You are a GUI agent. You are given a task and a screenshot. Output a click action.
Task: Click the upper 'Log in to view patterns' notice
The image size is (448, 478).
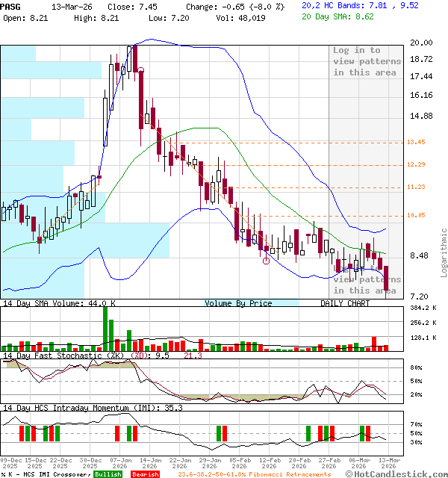[367, 61]
